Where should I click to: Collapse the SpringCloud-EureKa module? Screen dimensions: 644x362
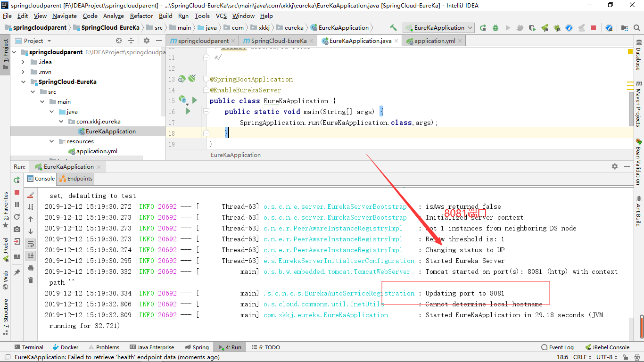[x=23, y=82]
